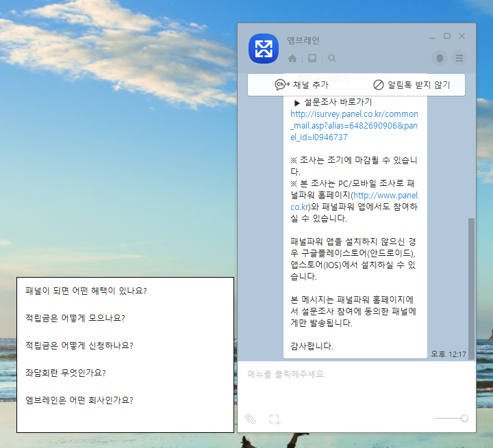The image size is (493, 448).
Task: Open the isurvey.panel.co.kr survey link
Action: 355,125
